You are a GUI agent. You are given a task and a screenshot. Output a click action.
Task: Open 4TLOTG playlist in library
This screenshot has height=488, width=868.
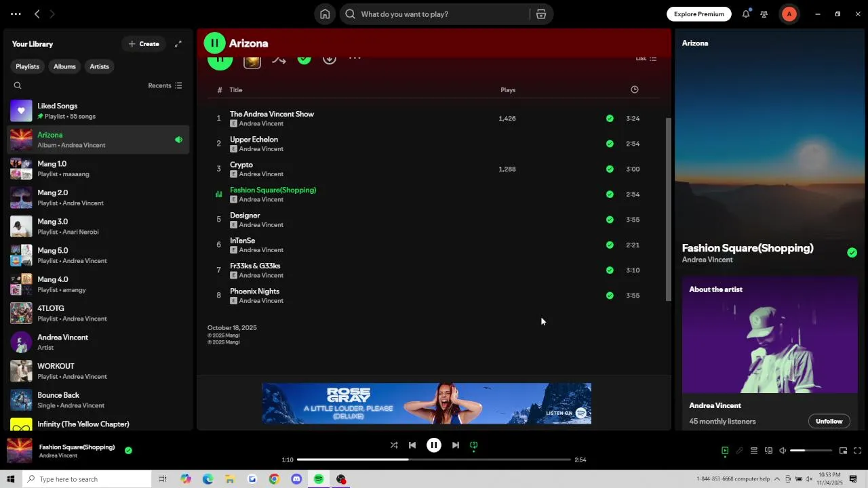[x=98, y=313]
